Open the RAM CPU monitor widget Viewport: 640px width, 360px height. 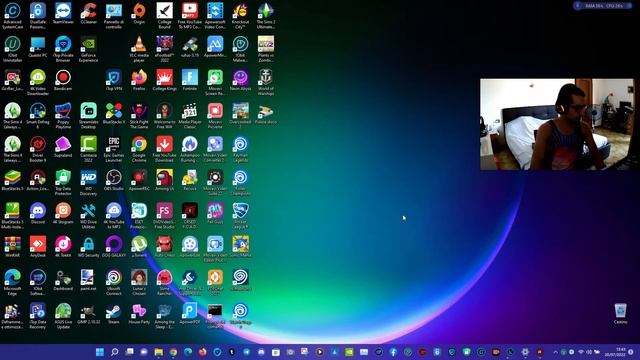[603, 6]
